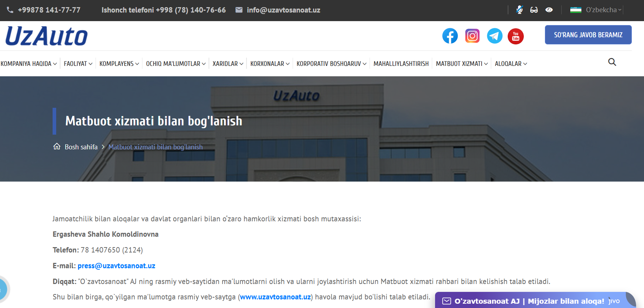Click the name Ergasheva Shahlo Komoldinovna

106,234
